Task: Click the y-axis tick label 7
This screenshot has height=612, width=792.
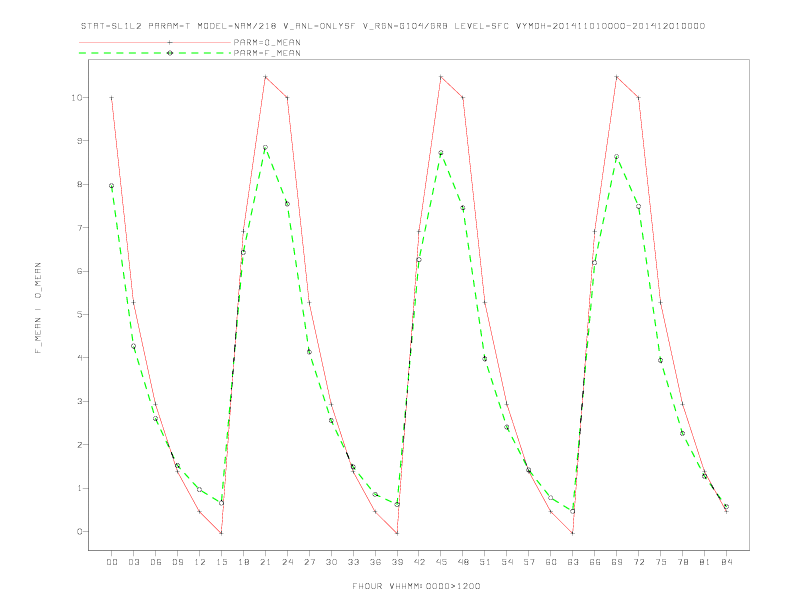Action: [80, 228]
